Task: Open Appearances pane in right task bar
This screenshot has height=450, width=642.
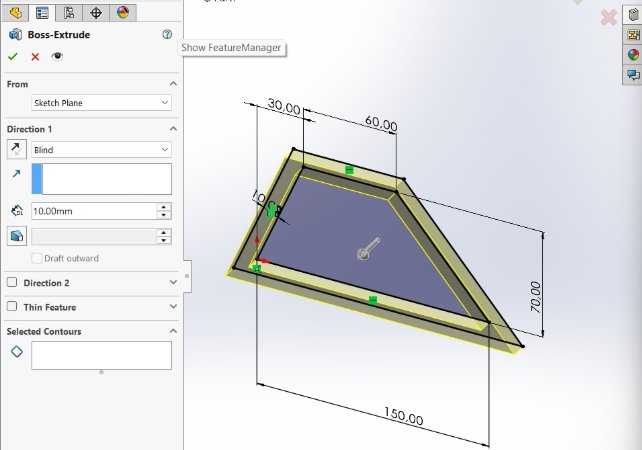Action: click(633, 55)
